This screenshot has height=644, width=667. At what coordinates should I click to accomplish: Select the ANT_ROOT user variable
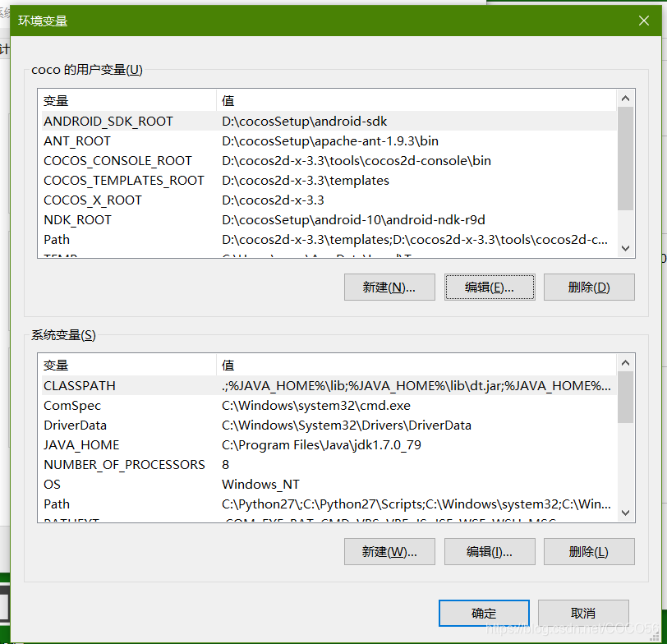pyautogui.click(x=329, y=140)
